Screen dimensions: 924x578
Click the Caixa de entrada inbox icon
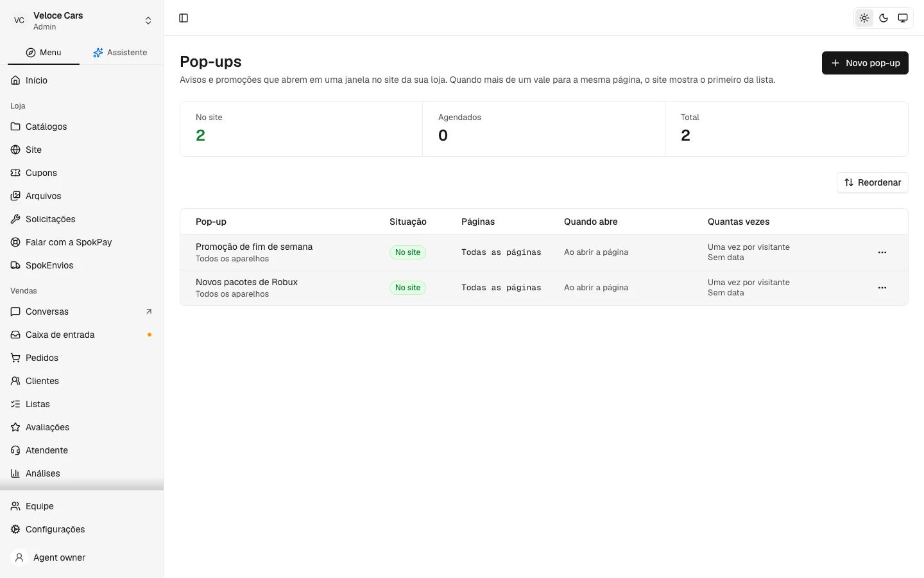point(15,335)
